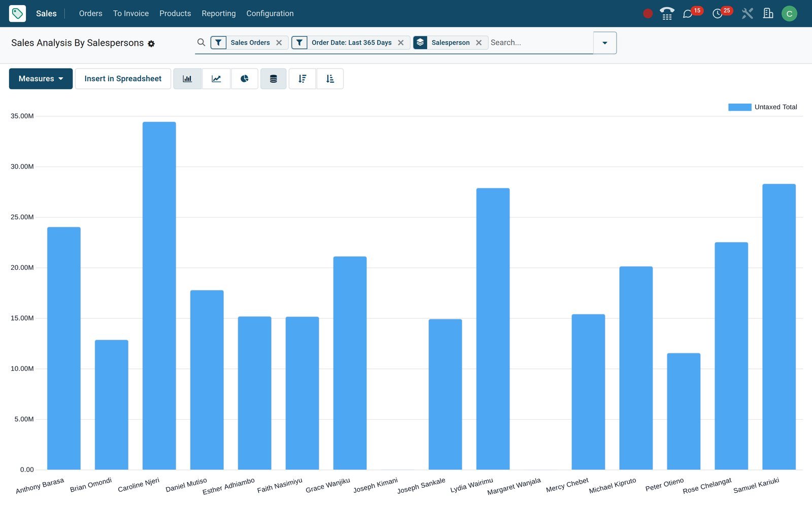
Task: Focus the Search input field
Action: click(540, 43)
